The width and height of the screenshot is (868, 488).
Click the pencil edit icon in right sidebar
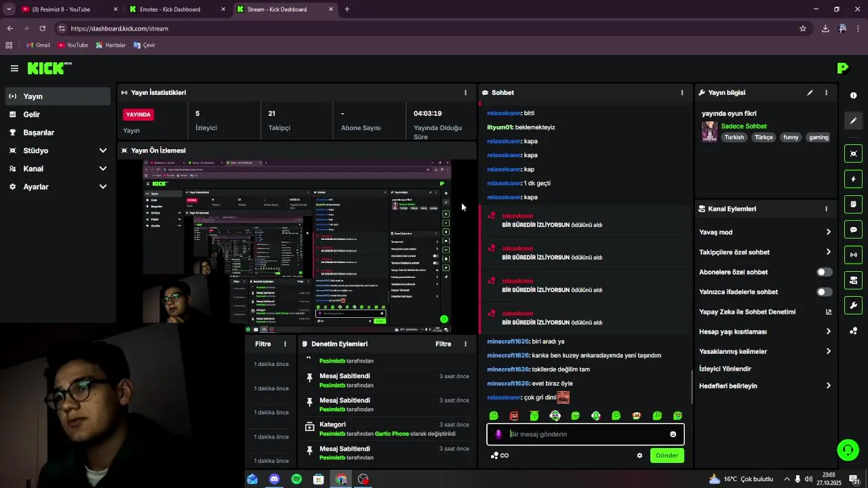click(x=853, y=121)
